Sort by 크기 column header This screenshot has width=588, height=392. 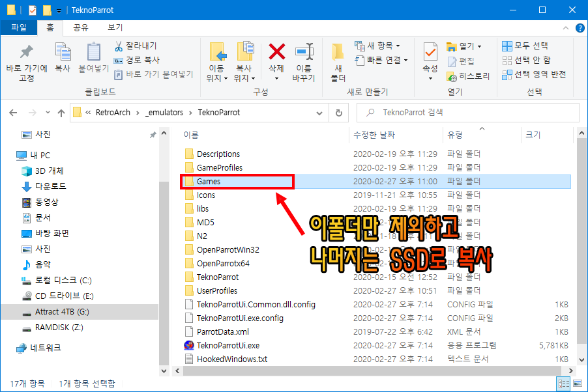pos(533,135)
